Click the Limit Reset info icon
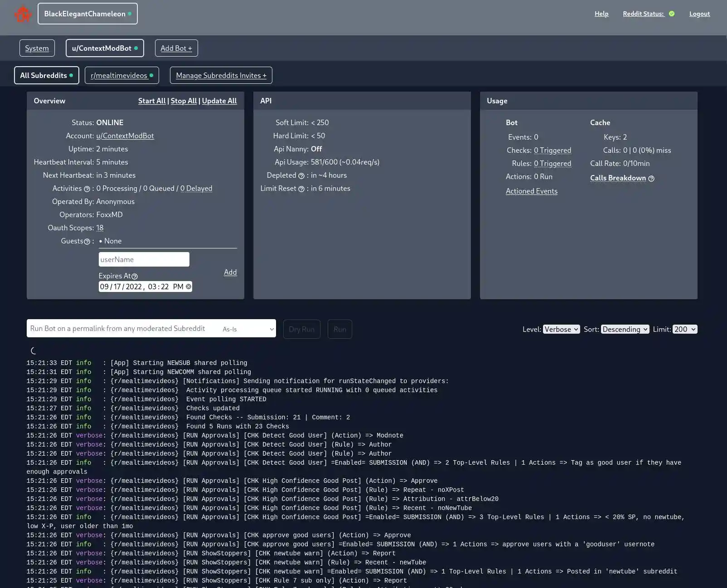The width and height of the screenshot is (727, 588). click(301, 189)
